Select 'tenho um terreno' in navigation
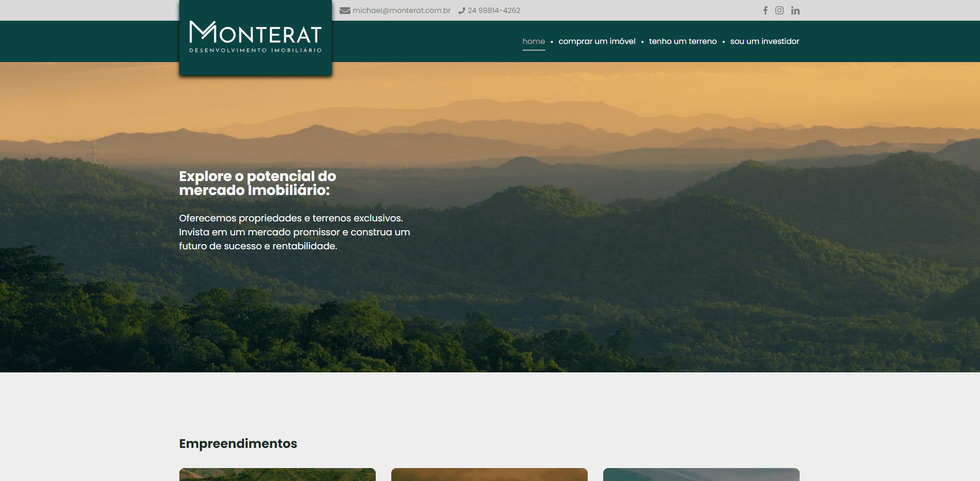The height and width of the screenshot is (481, 980). 683,41
